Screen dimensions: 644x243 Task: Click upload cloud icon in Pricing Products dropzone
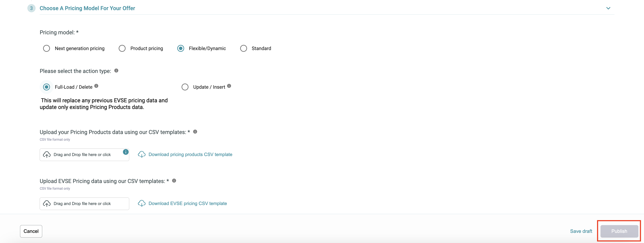[47, 155]
